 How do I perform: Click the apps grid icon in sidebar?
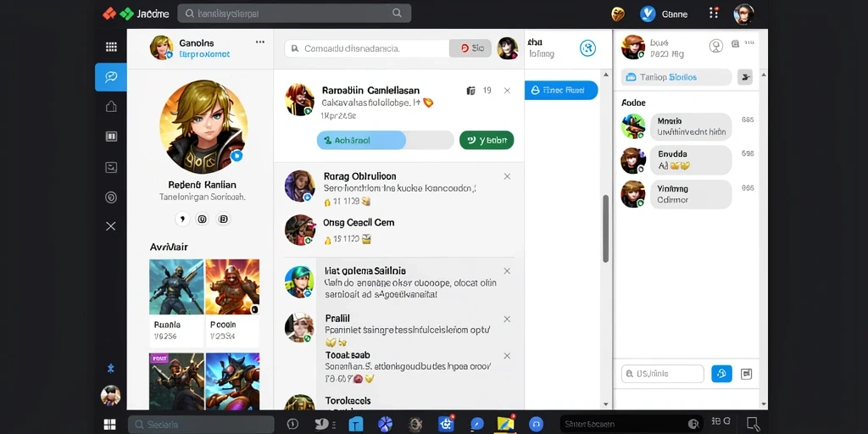tap(111, 47)
